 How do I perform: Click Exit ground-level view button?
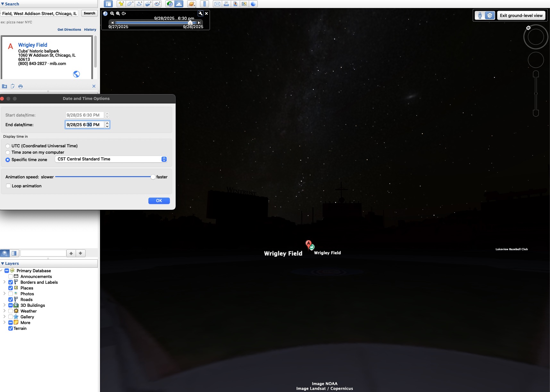[521, 15]
